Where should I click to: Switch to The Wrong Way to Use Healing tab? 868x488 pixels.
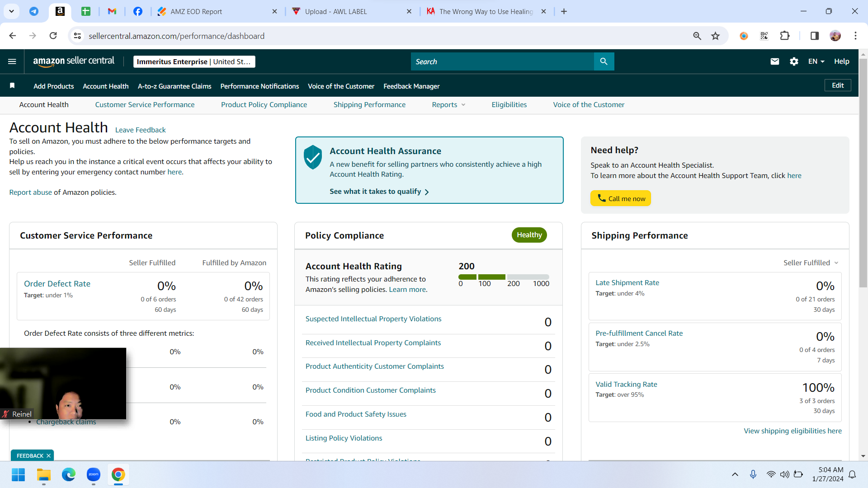pos(486,11)
